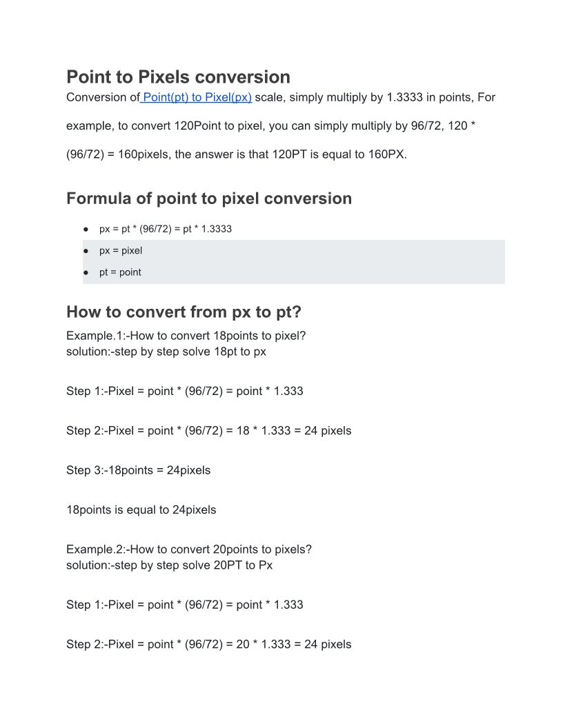Click the highlighted 'px = pixel' bullet
The image size is (563, 728).
pyautogui.click(x=121, y=250)
